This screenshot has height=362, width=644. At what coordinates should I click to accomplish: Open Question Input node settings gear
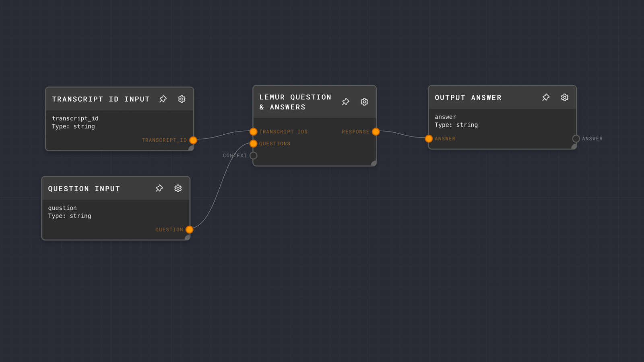[178, 188]
